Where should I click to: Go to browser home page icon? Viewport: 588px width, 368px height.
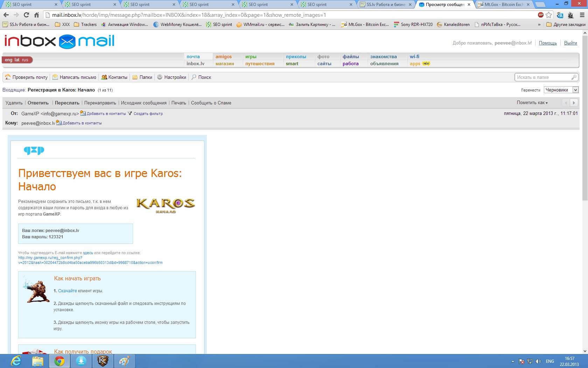click(36, 15)
